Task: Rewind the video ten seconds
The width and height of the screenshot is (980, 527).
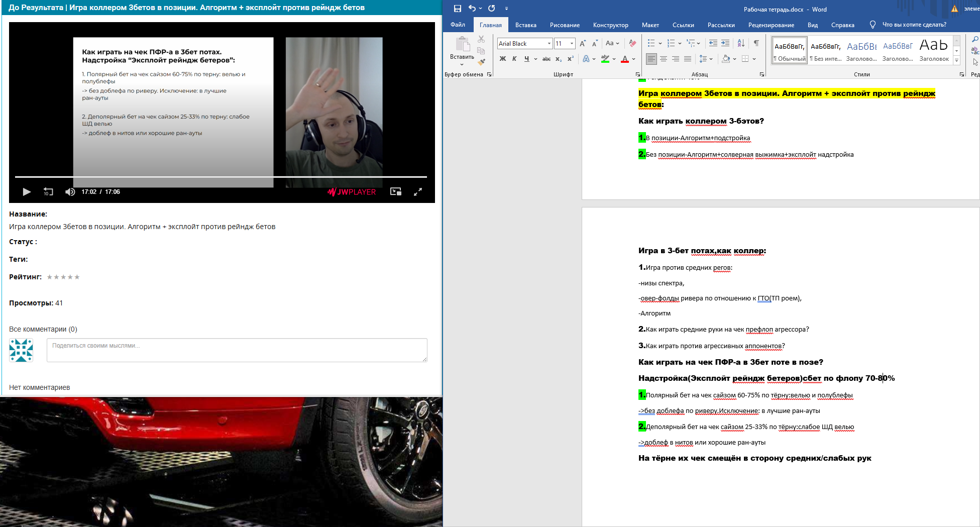Action: (48, 192)
